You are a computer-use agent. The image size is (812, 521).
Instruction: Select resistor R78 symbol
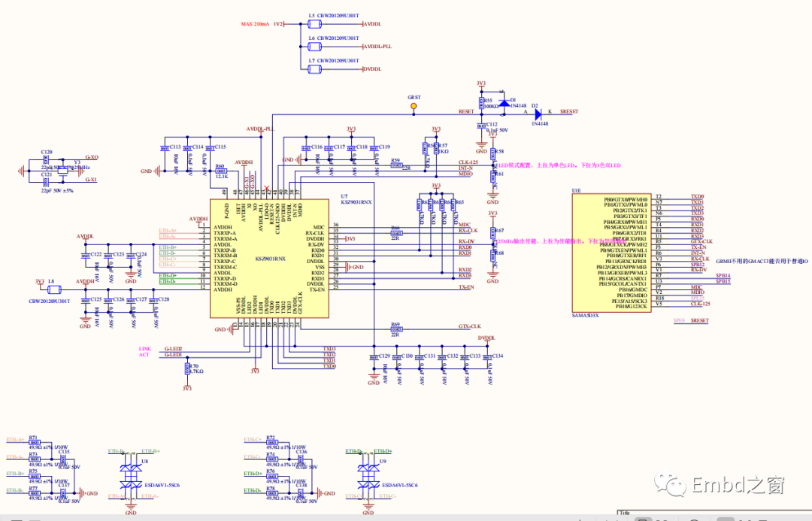click(272, 493)
